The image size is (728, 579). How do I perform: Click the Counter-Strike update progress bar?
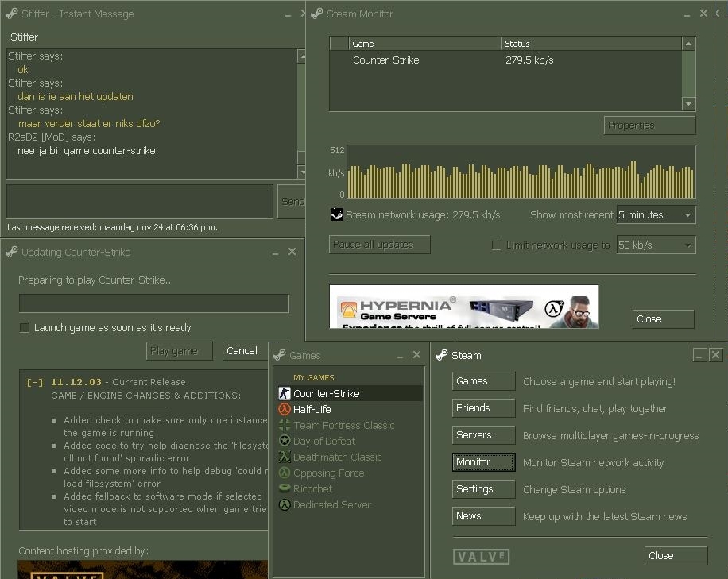point(153,303)
